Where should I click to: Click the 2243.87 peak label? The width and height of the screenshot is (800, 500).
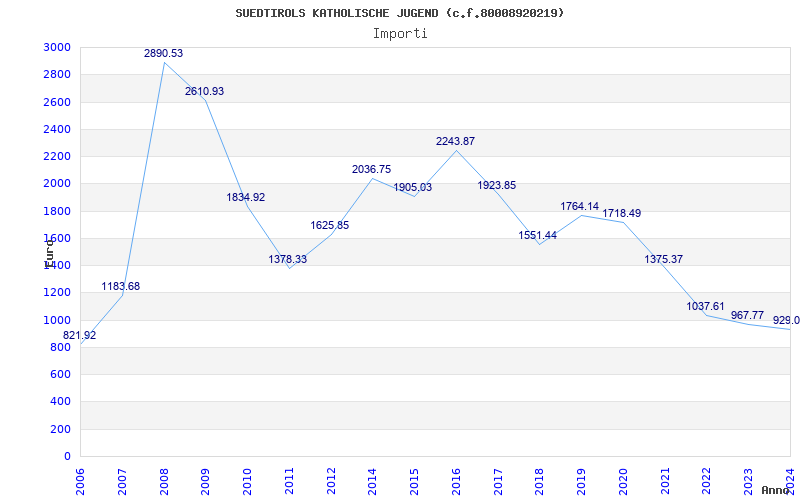point(455,141)
